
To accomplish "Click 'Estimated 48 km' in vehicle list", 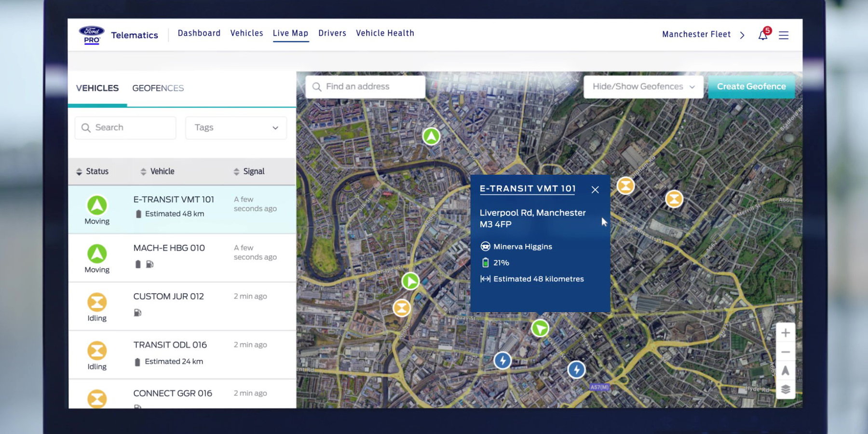I will click(x=175, y=214).
